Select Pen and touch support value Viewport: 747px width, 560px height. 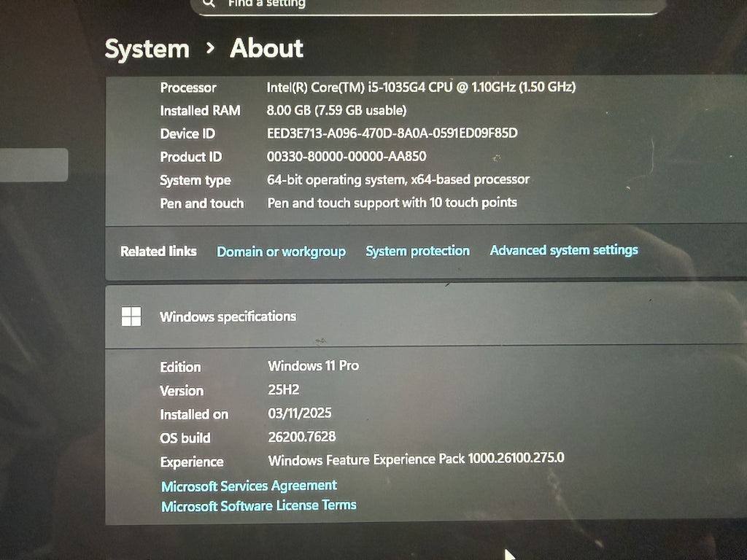[x=392, y=203]
